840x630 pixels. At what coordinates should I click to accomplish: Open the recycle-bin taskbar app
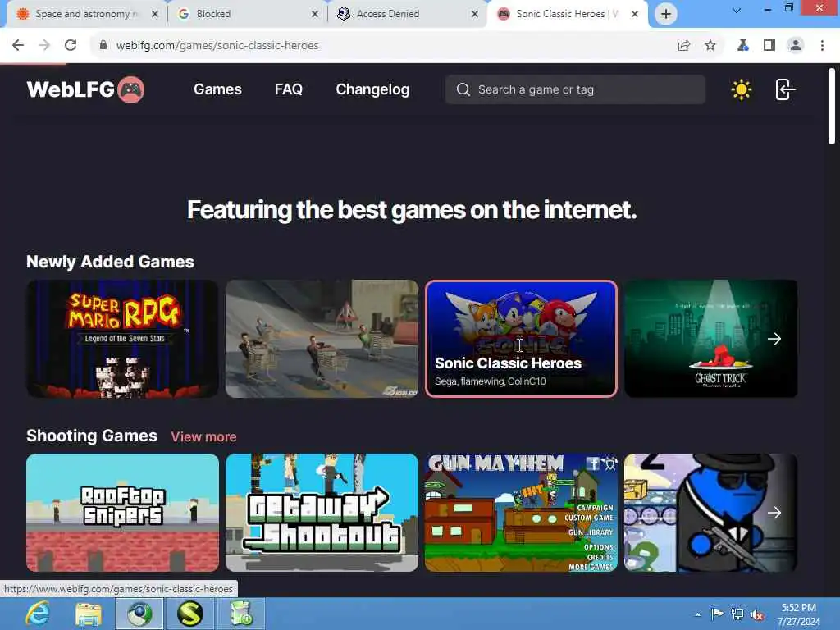(x=241, y=614)
